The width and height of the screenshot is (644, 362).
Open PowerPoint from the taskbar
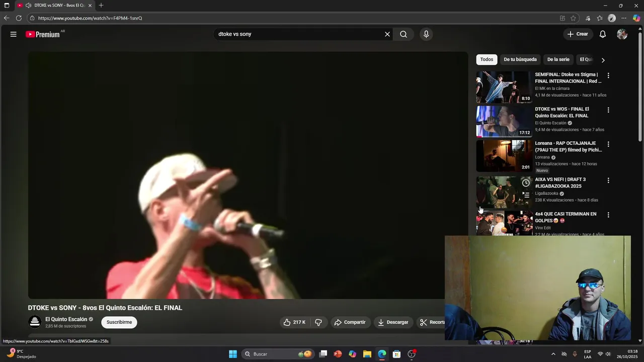click(338, 354)
